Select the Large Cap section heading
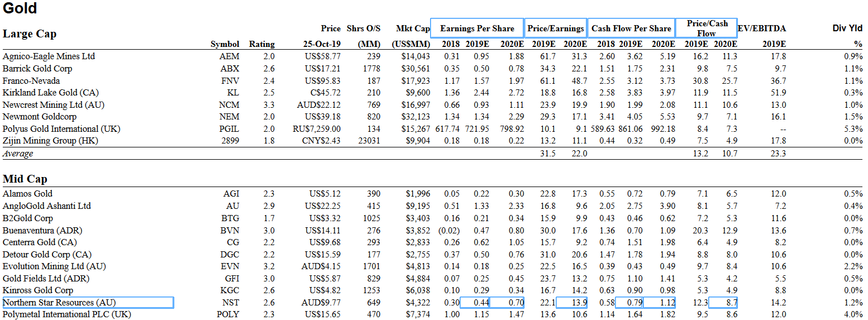 coord(30,34)
